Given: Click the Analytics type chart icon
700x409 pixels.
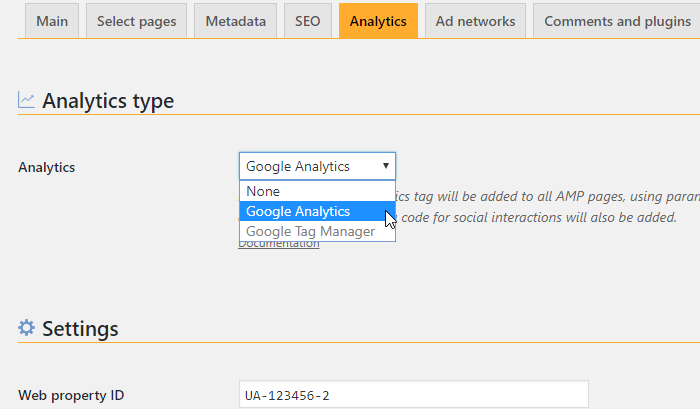Looking at the screenshot, I should point(26,100).
